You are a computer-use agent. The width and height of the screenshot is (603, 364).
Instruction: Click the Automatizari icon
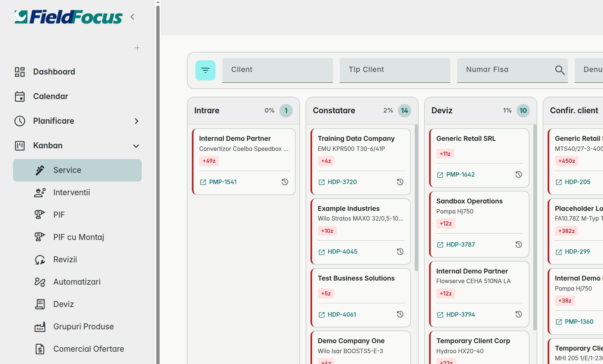point(40,282)
